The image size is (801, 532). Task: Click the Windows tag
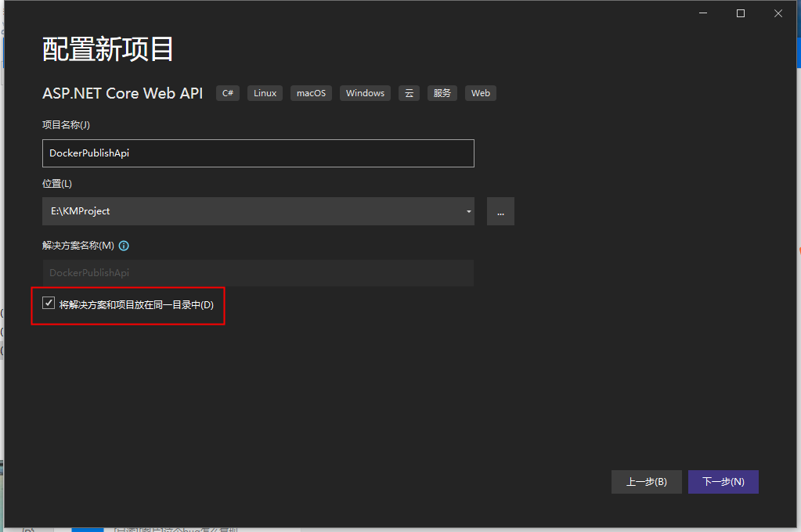(365, 93)
